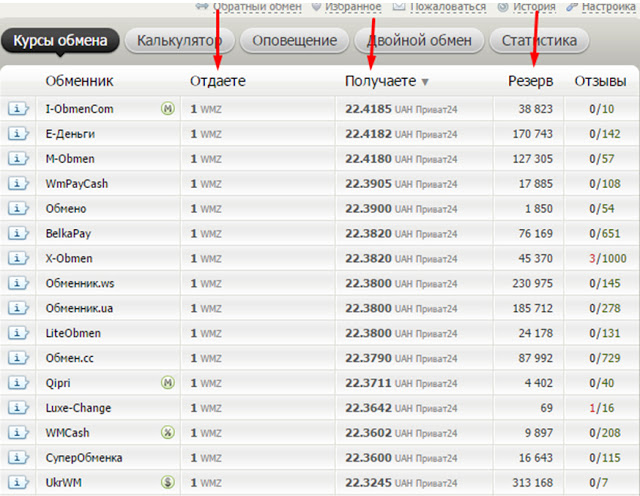Sort by the Резерв column header
The width and height of the screenshot is (640, 496).
click(x=531, y=81)
